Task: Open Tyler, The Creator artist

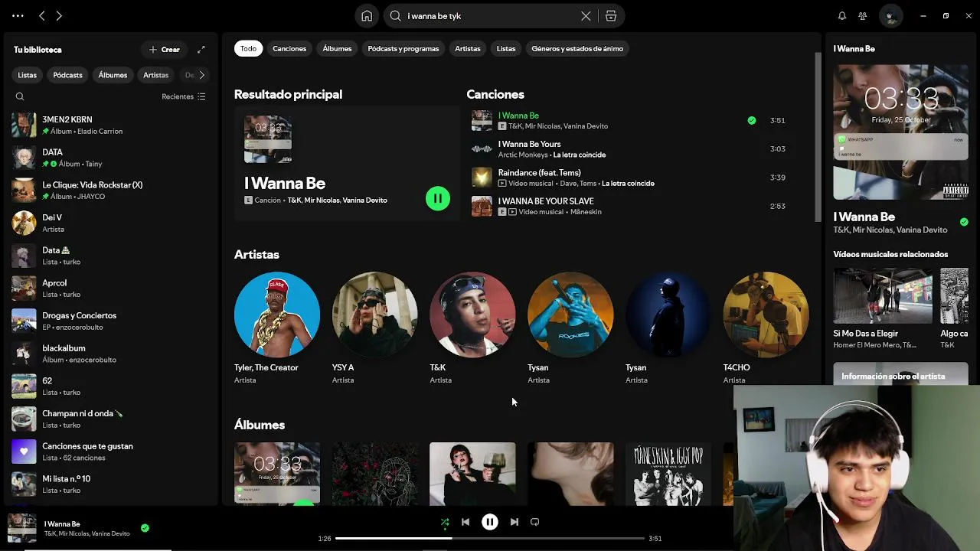Action: click(x=277, y=328)
